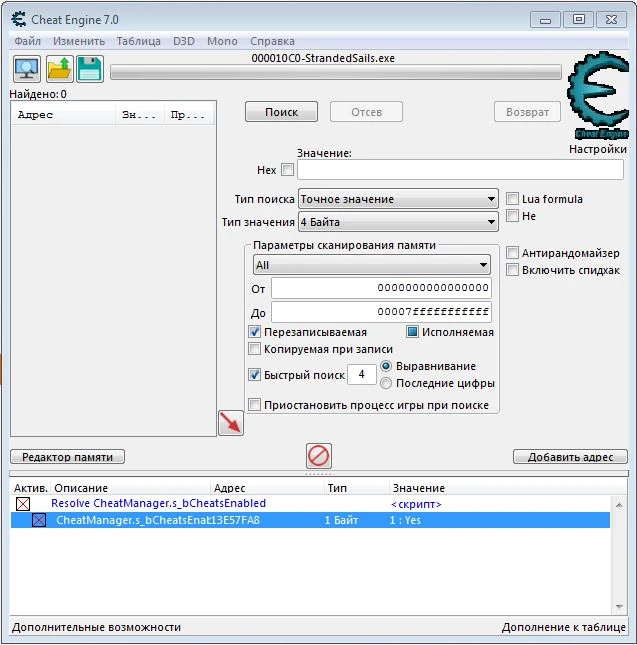Open the Изменить menu

[x=79, y=41]
